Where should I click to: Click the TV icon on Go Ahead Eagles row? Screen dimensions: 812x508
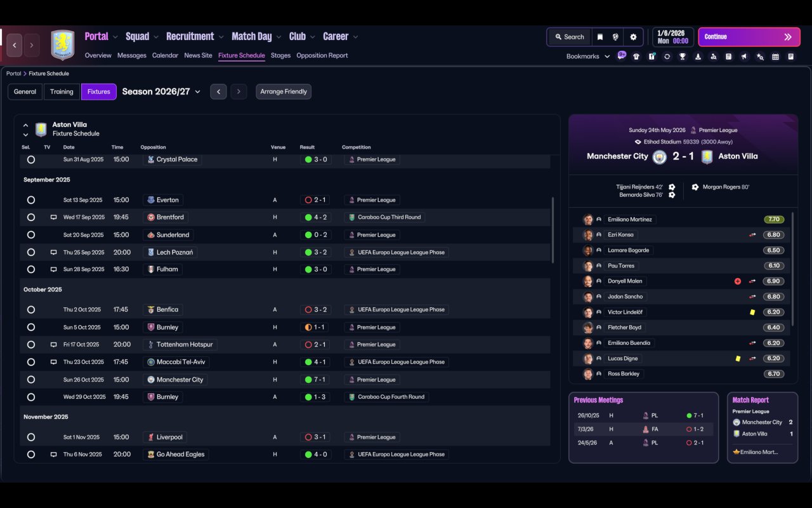(x=53, y=455)
